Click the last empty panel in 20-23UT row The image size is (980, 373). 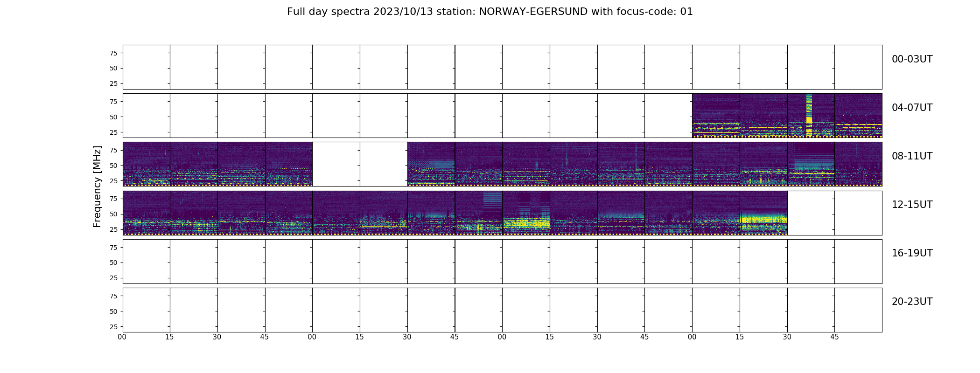[x=858, y=310]
